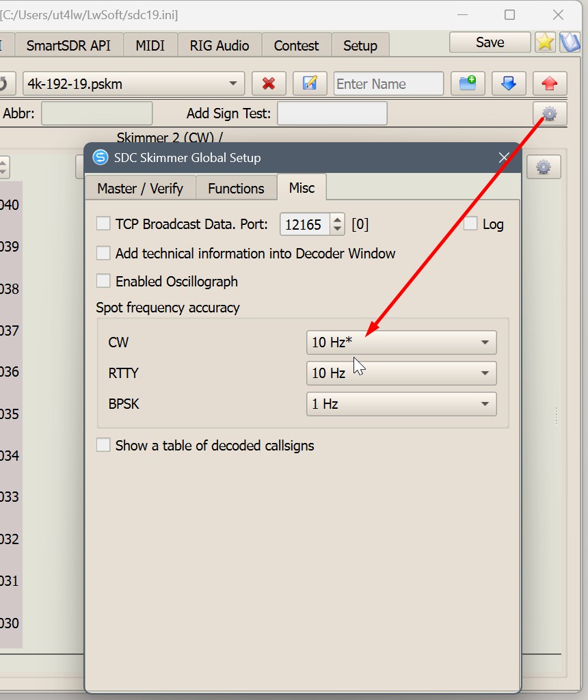Open the blue book help icon
Screen dimensions: 588x700
[x=569, y=42]
